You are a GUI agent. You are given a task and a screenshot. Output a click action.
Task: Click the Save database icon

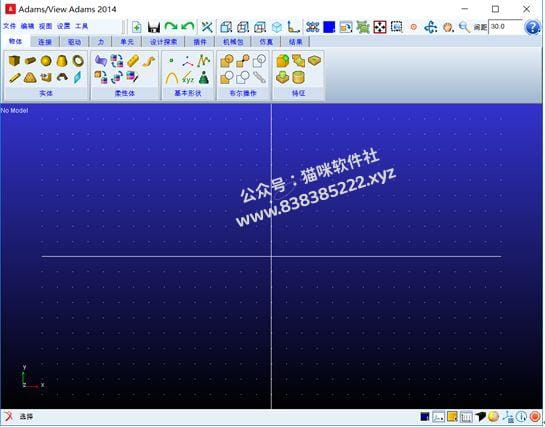(x=154, y=27)
